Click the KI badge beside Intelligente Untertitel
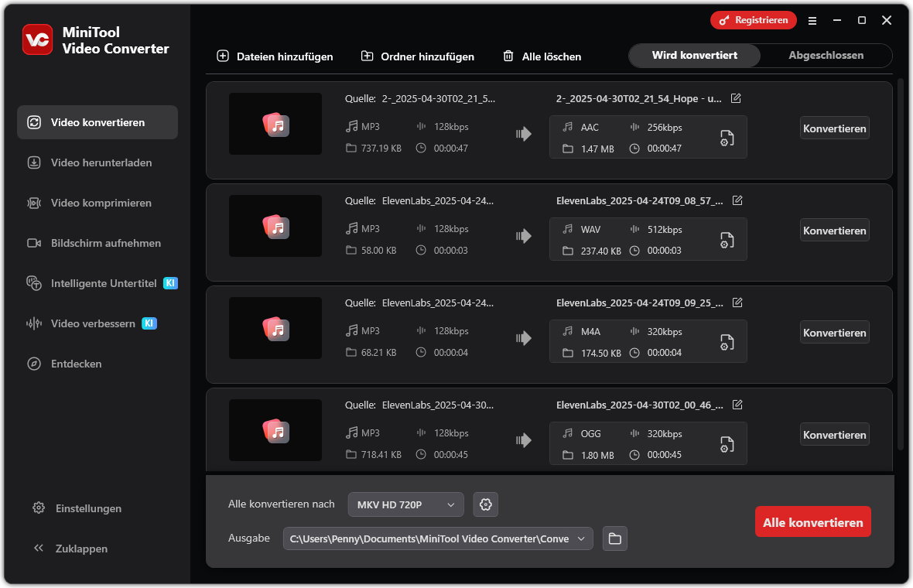The image size is (913, 588). [x=170, y=283]
